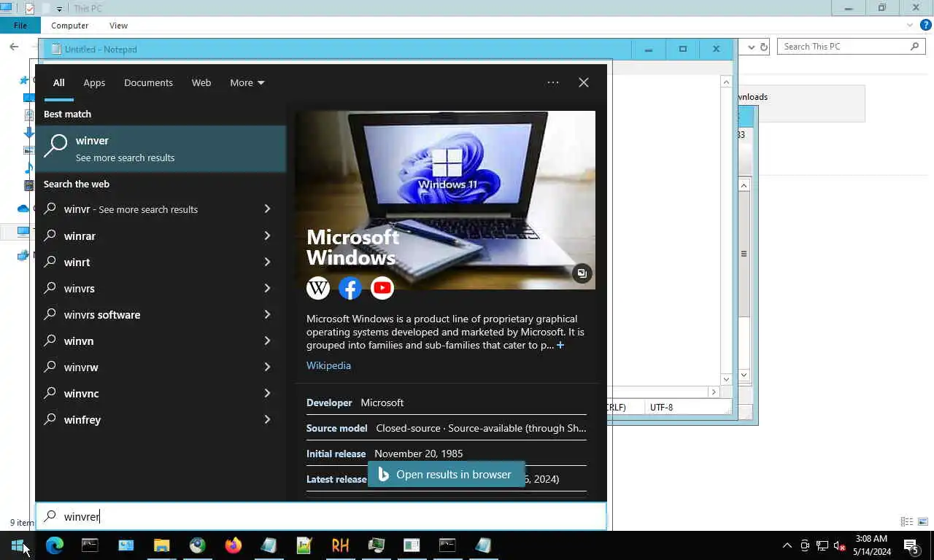Click the Notepad horizontal scrollbar right arrow
Viewport: 934px width, 560px height.
pos(714,392)
